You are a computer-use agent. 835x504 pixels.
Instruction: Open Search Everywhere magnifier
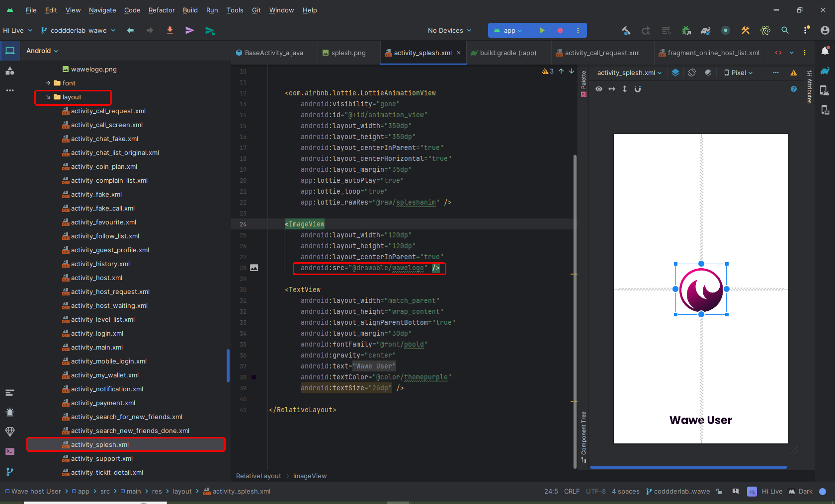tap(785, 30)
